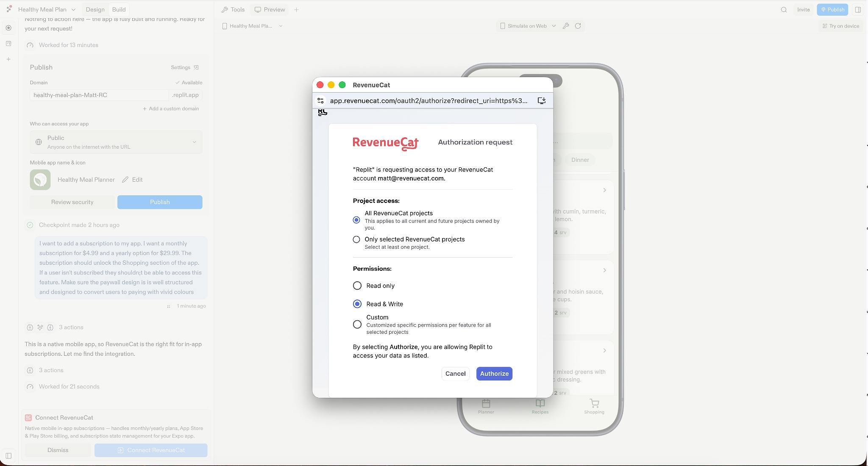Open the devtools wrench icon in preview bar
Image resolution: width=868 pixels, height=466 pixels.
coord(565,26)
